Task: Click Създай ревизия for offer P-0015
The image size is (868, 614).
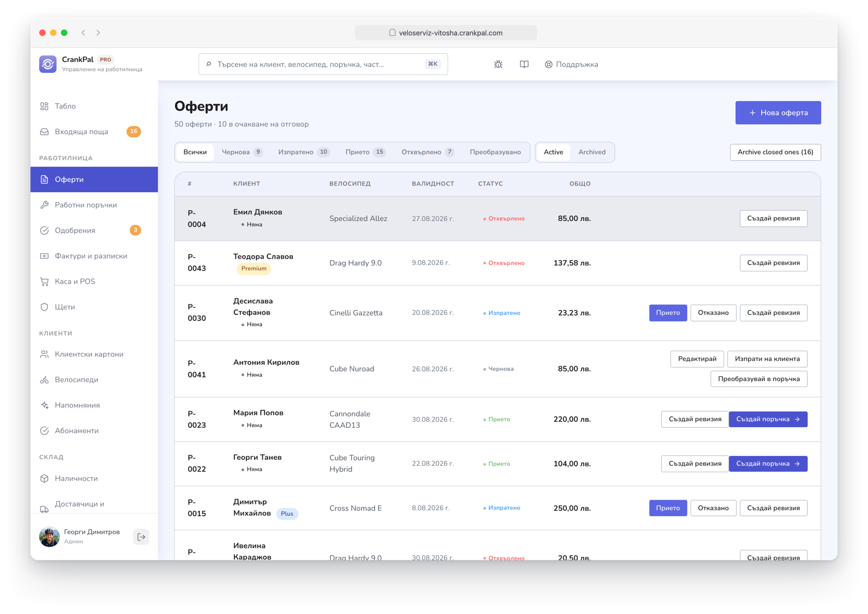Action: (x=773, y=509)
